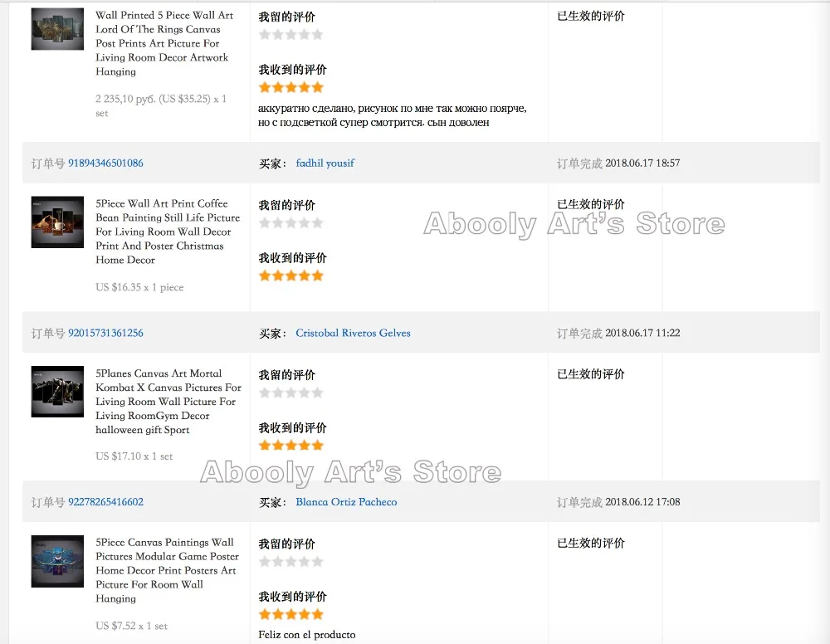Rate the Game Poster order with gray stars
The height and width of the screenshot is (644, 830).
tap(290, 562)
